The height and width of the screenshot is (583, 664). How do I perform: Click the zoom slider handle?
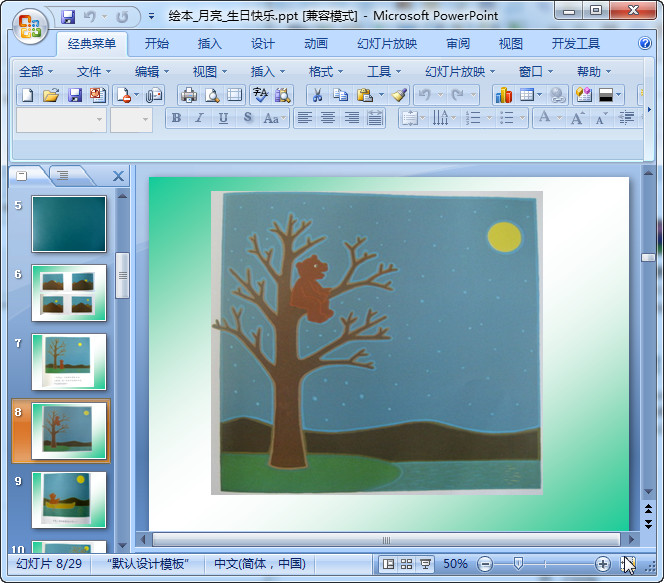coord(518,564)
